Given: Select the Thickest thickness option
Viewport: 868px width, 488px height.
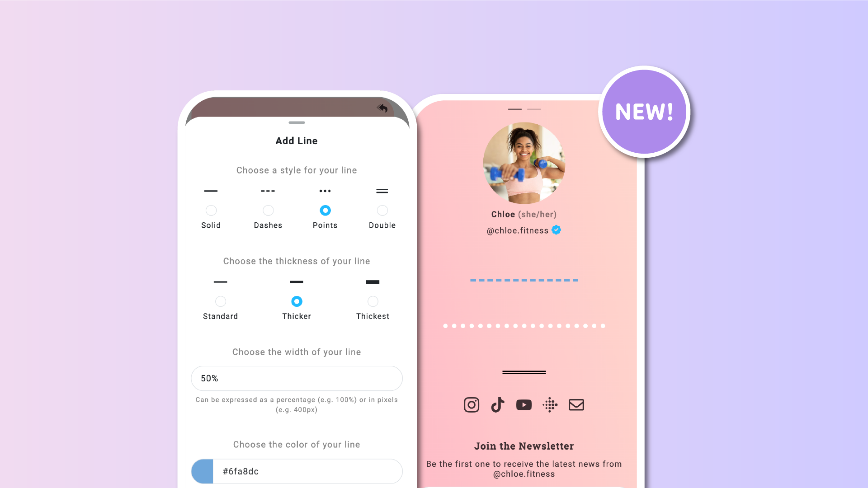Looking at the screenshot, I should [x=373, y=301].
